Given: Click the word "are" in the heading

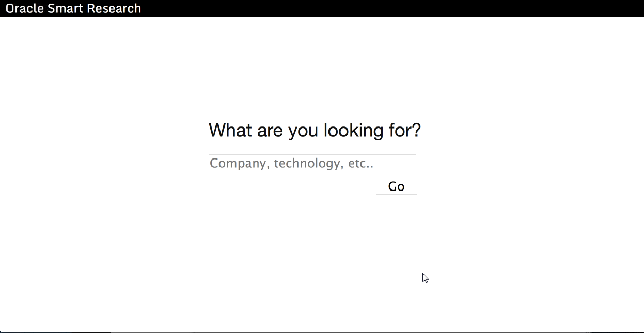Looking at the screenshot, I should tap(270, 130).
